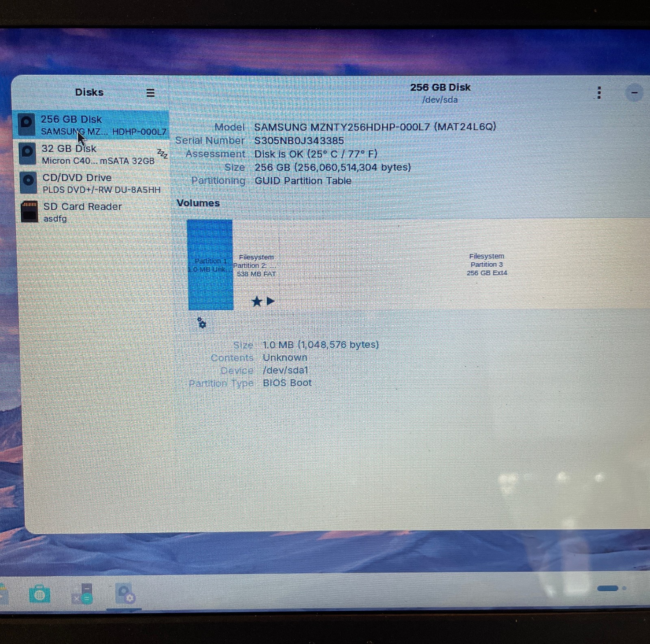Click the sleeping Zzz standby indicator
Screen dimensions: 650x644
coord(162,153)
